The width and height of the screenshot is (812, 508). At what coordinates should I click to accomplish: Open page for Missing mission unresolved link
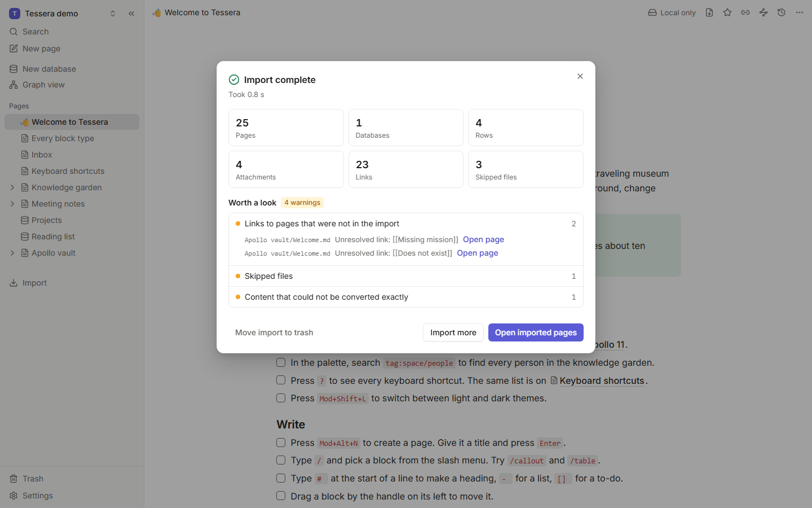point(483,239)
